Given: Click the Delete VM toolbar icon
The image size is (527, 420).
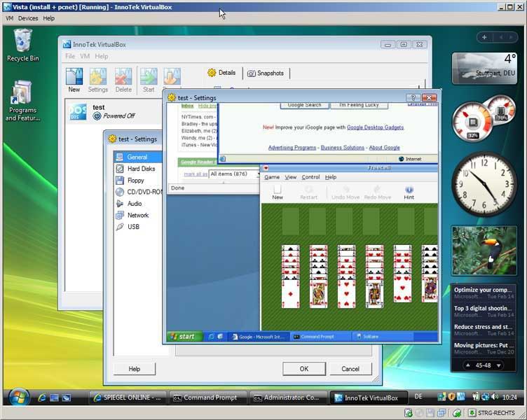Looking at the screenshot, I should 123,80.
